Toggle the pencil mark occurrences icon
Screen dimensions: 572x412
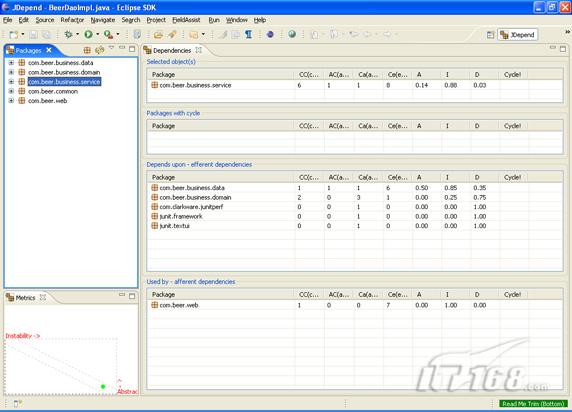[x=223, y=35]
